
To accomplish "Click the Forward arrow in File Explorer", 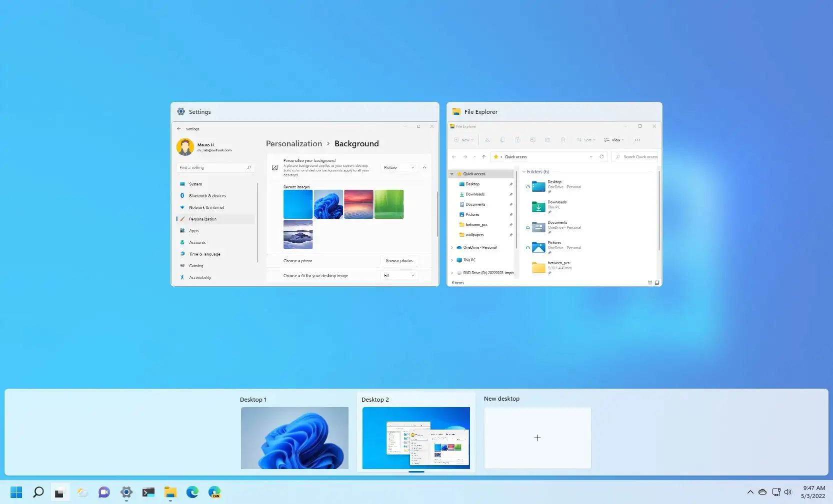I will point(465,156).
